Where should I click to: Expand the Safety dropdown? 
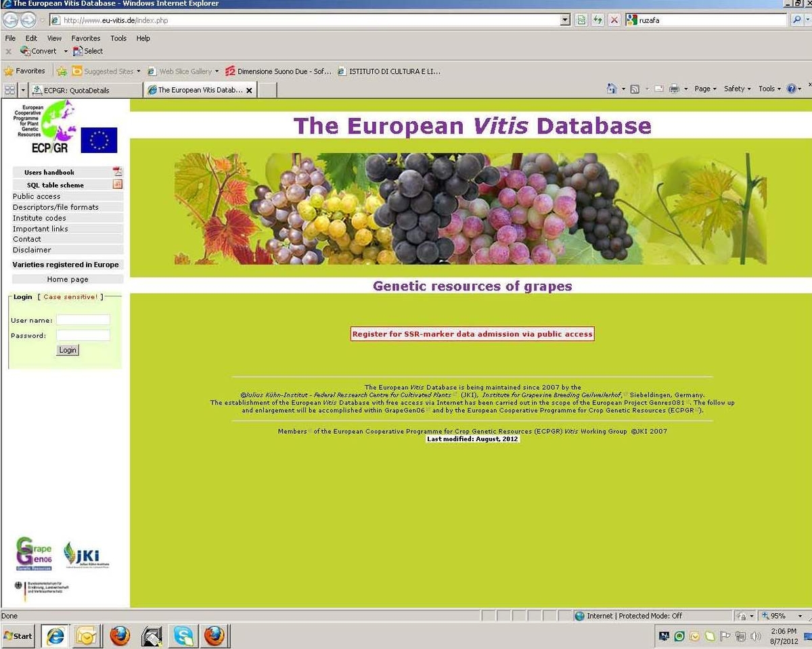click(736, 88)
